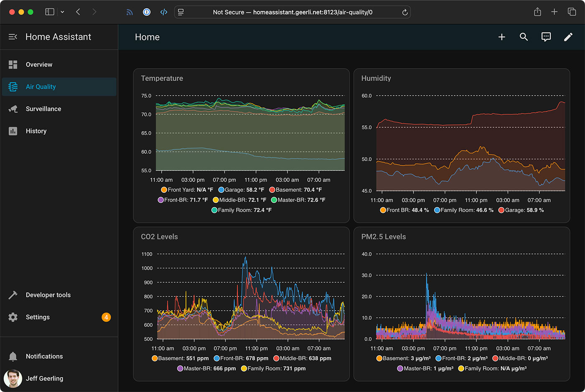Click the Middle-BR 0 µg/m³ legend entry
Screen dimensions: 585x392
pyautogui.click(x=520, y=358)
